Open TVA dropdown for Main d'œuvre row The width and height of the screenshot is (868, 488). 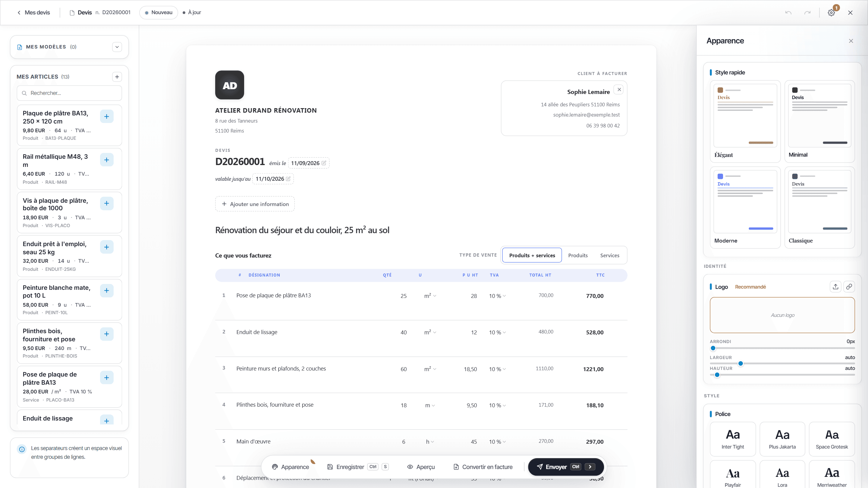click(x=497, y=442)
